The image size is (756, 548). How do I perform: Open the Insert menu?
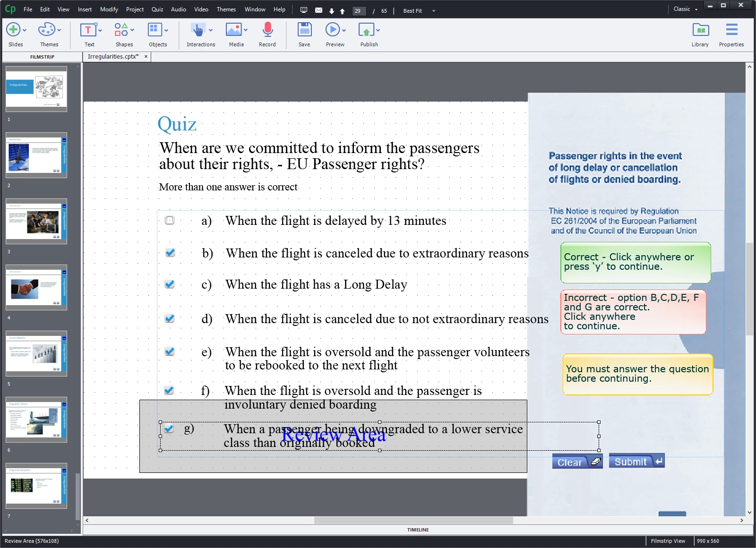[x=85, y=9]
